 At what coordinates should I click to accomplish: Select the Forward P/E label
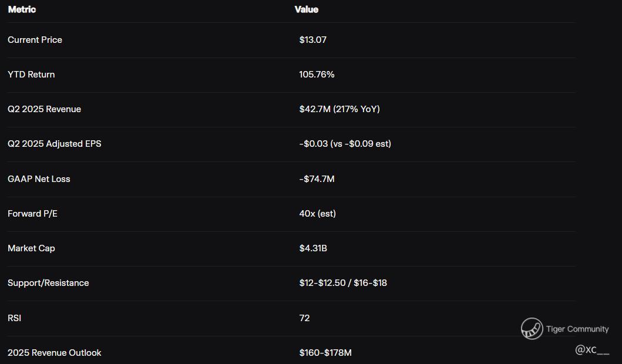click(32, 214)
